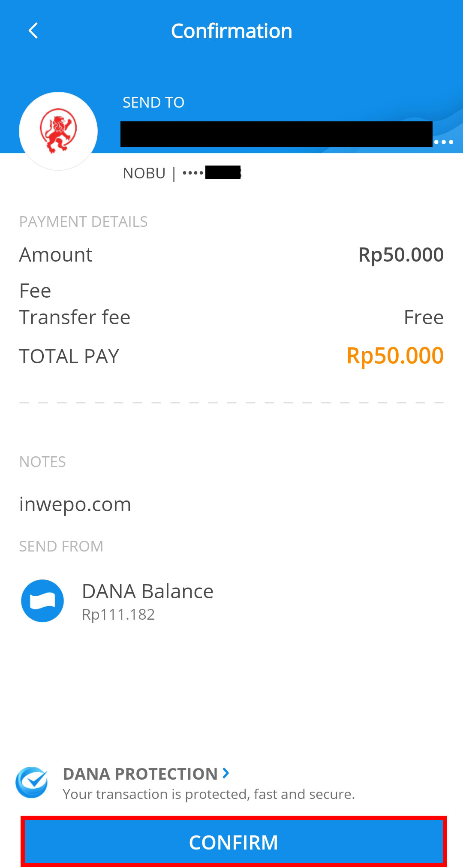Tap the Free transfer fee value
Viewport: 463px width, 868px height.
click(x=424, y=317)
